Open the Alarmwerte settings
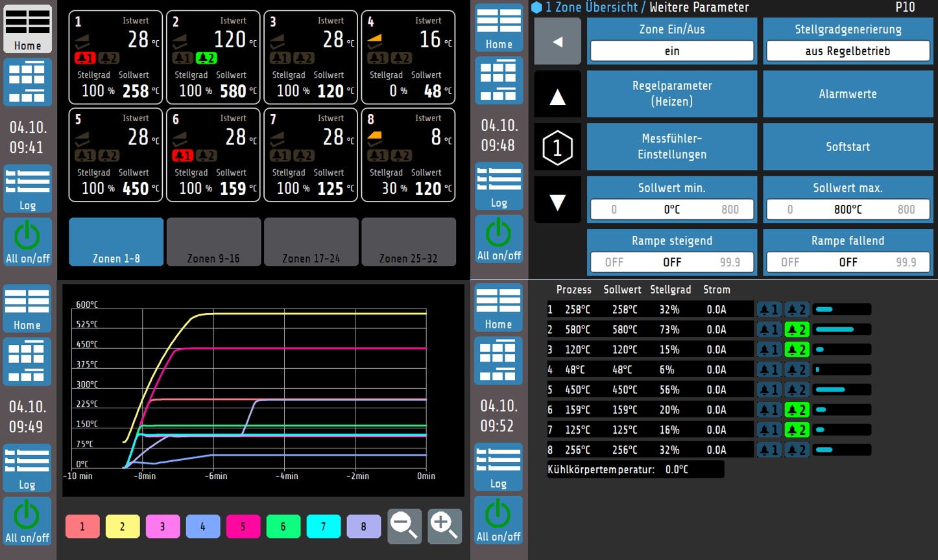 (848, 94)
